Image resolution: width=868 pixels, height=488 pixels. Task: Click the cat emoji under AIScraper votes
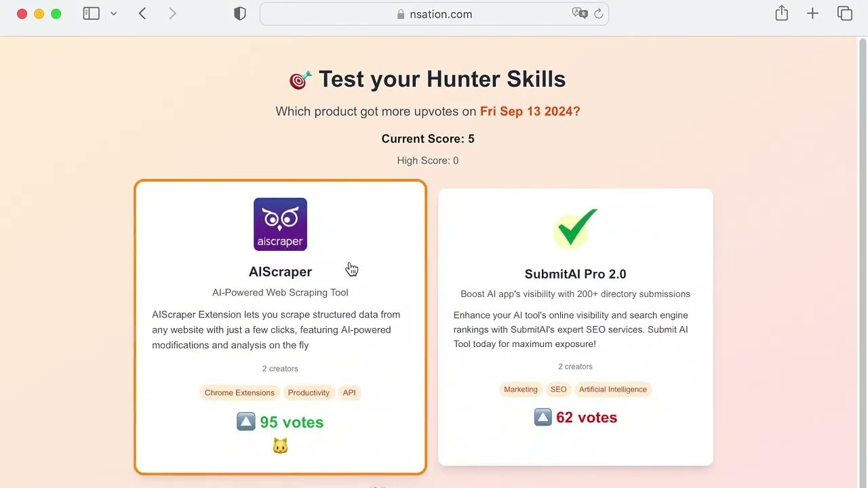280,445
